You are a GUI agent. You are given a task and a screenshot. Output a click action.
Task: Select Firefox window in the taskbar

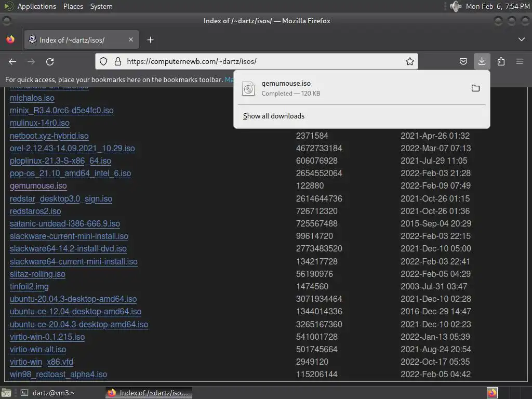[149, 393]
